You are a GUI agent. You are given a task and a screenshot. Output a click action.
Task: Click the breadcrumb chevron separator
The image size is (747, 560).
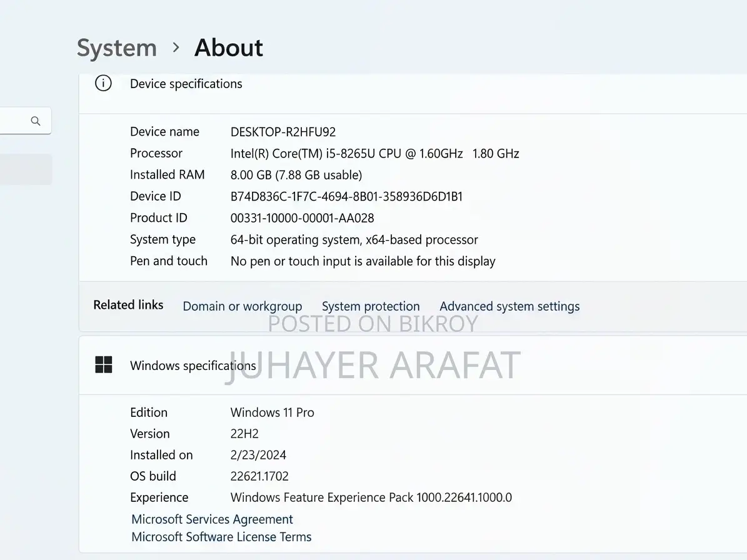176,47
